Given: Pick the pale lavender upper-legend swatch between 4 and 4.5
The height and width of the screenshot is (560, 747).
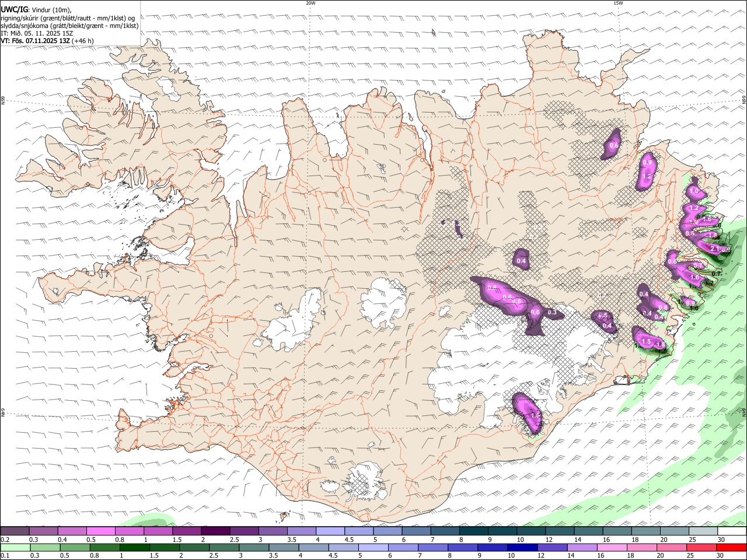Looking at the screenshot, I should point(330,531).
